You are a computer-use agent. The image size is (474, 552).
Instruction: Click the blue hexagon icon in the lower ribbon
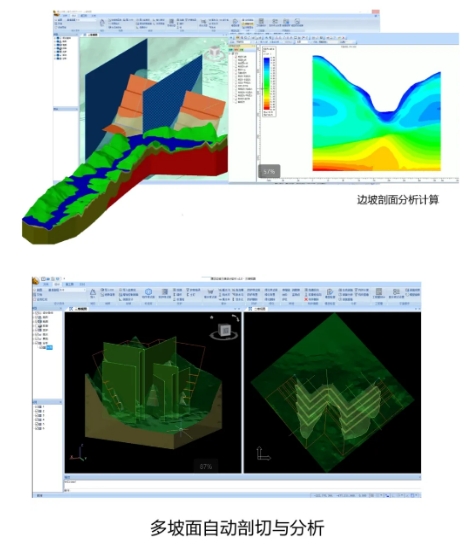(x=148, y=292)
